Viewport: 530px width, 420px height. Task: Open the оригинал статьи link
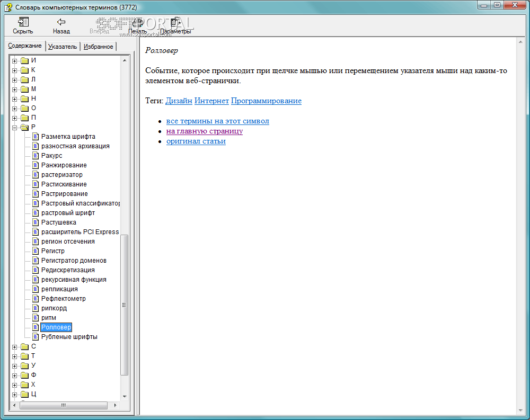196,141
